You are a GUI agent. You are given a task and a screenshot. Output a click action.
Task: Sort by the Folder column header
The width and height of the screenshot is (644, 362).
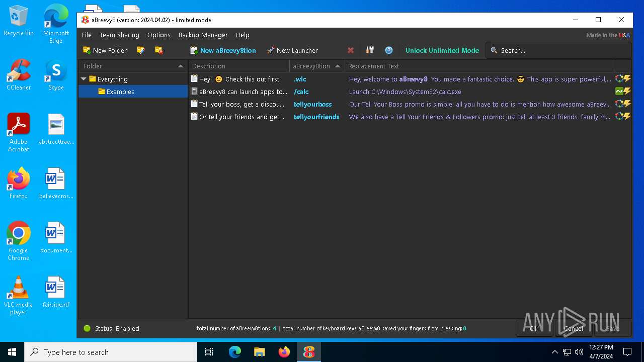pos(133,66)
